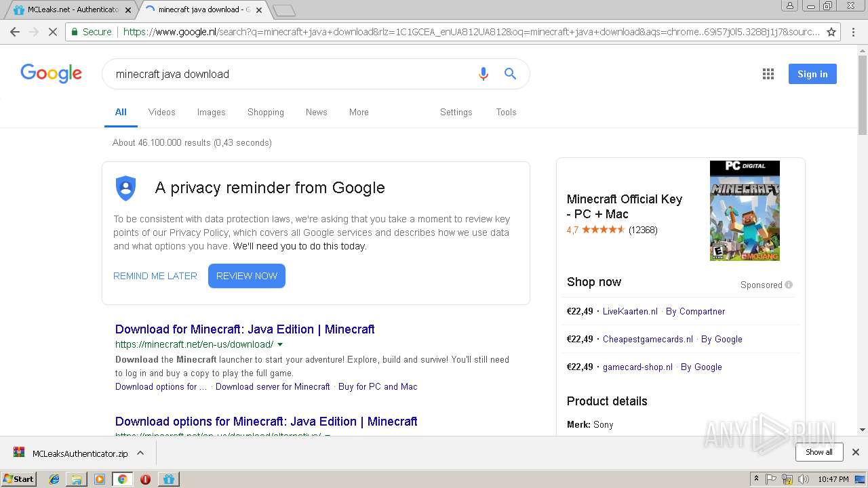Close the minecraft java download tab
Viewport: 868px width, 488px height.
pyautogui.click(x=259, y=10)
